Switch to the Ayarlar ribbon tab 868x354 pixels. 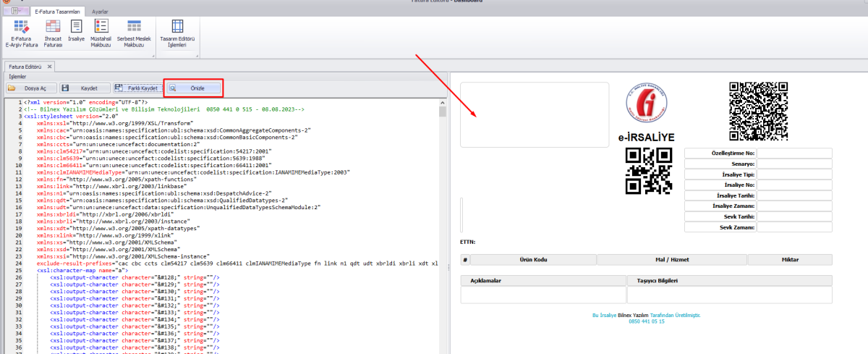[x=100, y=12]
